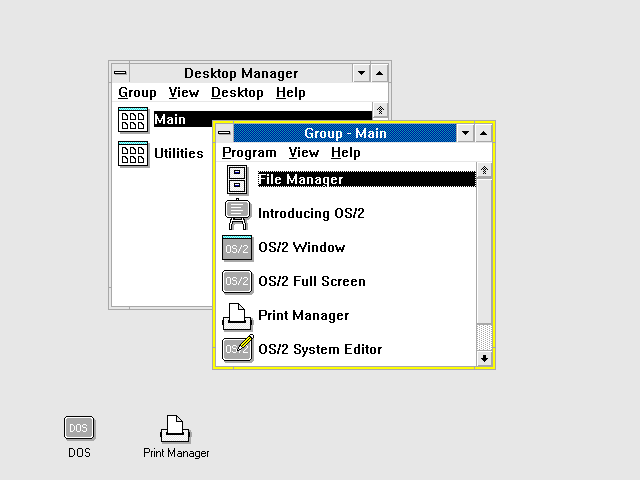Open the Program menu in Group - Main
Screen dimensions: 640x480
coord(249,153)
